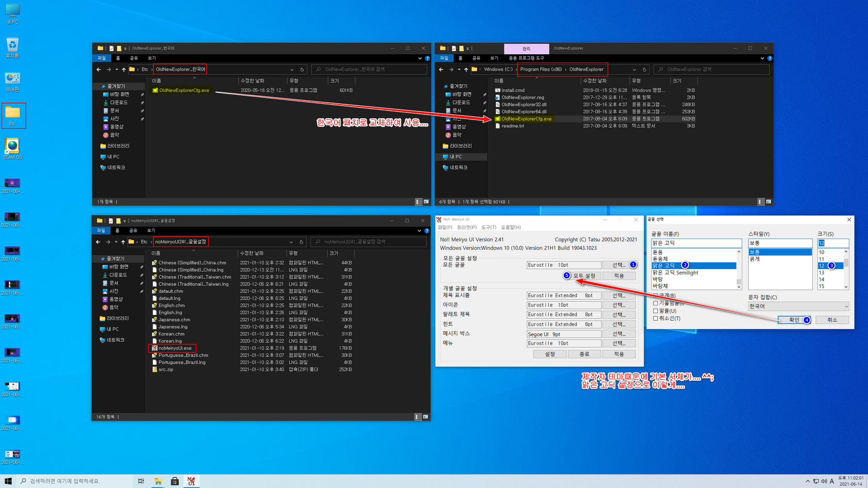
Task: Open 파일(F) menu in No!! Meiryo UI
Action: click(445, 227)
